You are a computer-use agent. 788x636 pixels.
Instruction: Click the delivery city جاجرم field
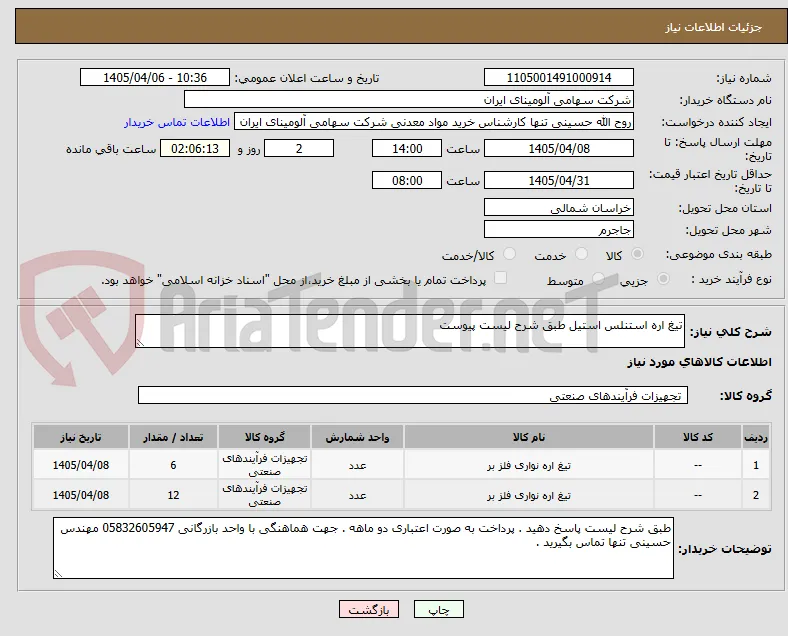click(559, 230)
